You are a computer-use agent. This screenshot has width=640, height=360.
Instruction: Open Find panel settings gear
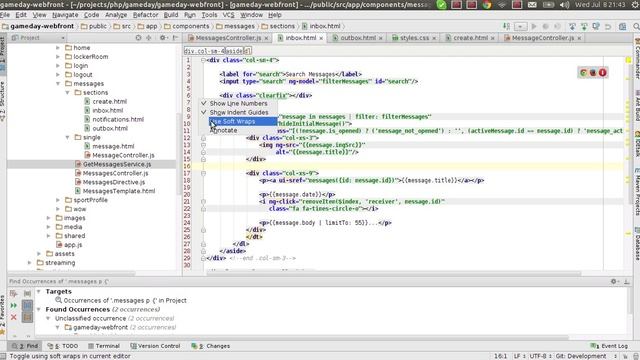614,281
